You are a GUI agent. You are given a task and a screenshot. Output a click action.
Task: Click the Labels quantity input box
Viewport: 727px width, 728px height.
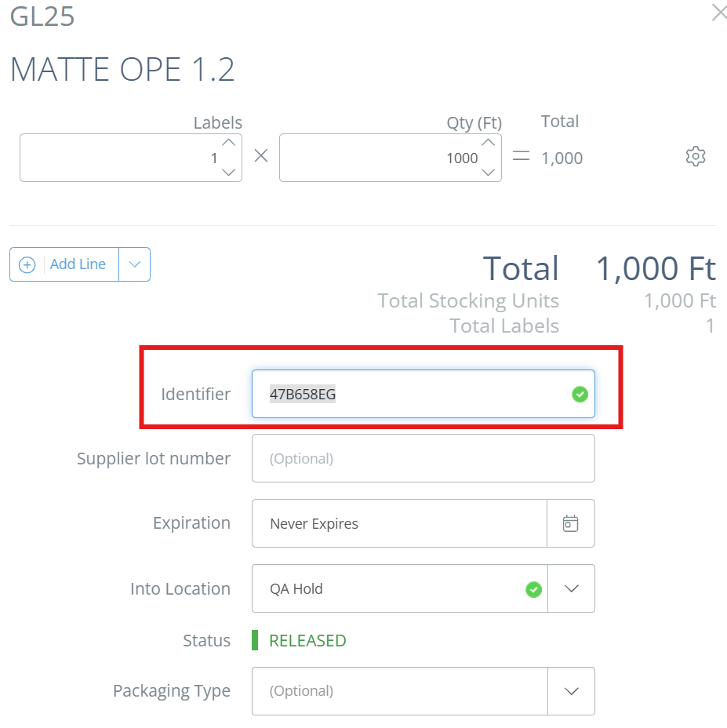click(x=130, y=158)
